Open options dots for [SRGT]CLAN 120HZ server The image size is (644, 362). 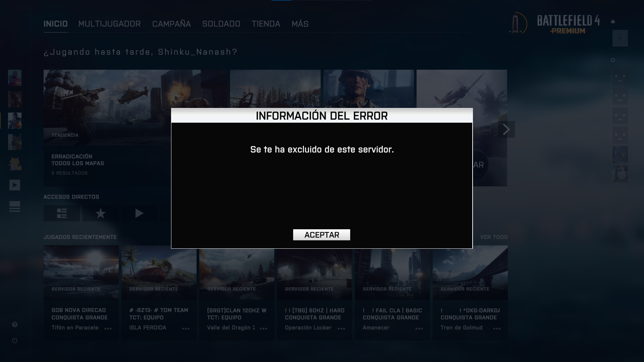[x=263, y=328]
